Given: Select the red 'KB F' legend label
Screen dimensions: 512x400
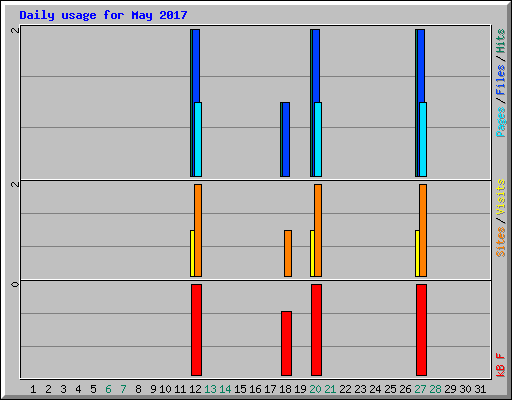Looking at the screenshot, I should (x=501, y=365).
